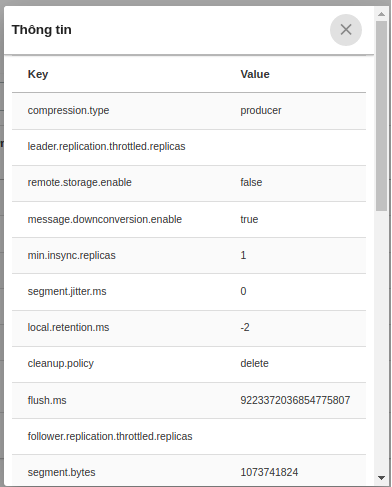392x487 pixels.
Task: Select leader.replication.throttled.replicas row
Action: (189, 147)
